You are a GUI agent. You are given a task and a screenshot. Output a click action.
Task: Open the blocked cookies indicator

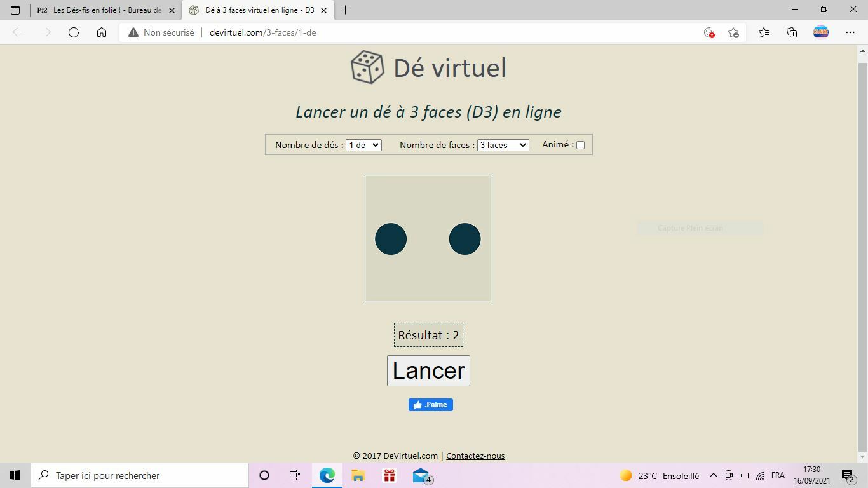(709, 32)
